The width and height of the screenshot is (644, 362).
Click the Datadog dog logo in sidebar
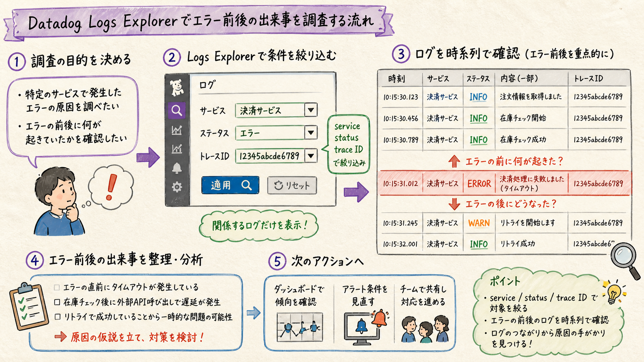177,88
